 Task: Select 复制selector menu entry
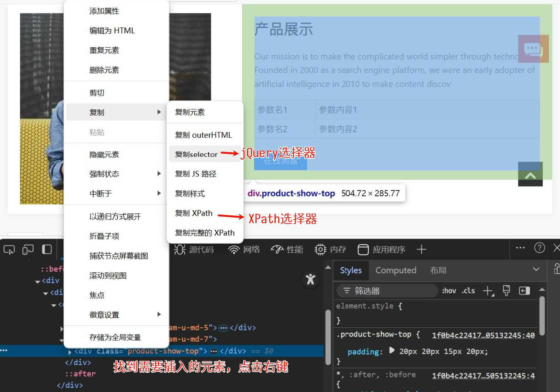(196, 154)
